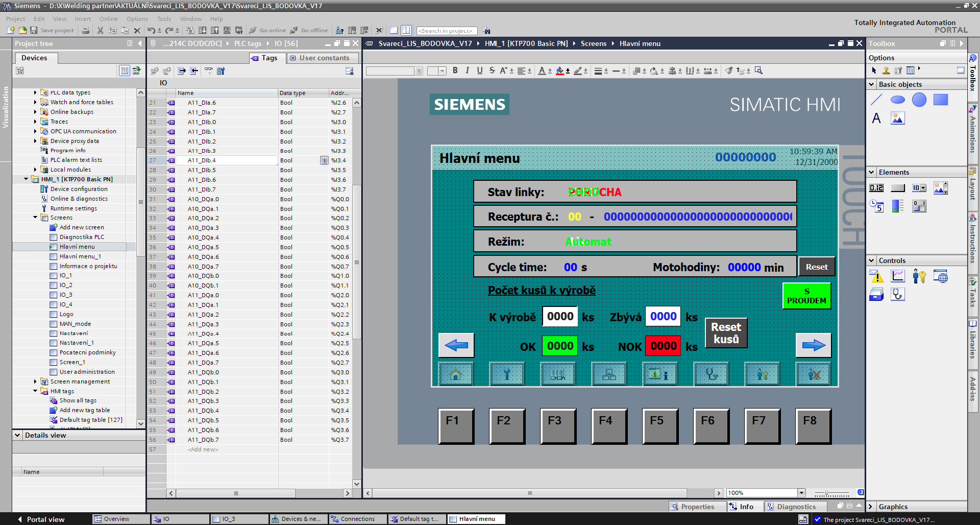980x525 pixels.
Task: Click the F8 function key on HMI
Action: pos(813,425)
